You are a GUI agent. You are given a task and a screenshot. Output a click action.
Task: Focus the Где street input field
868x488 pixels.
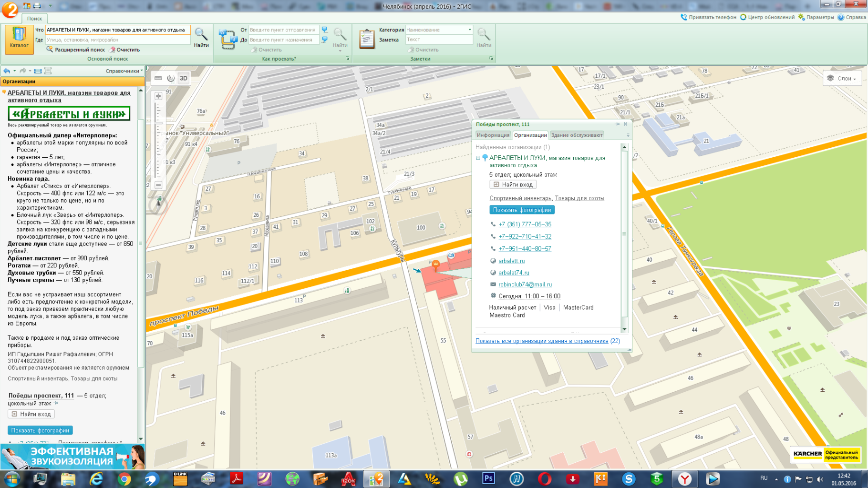118,40
